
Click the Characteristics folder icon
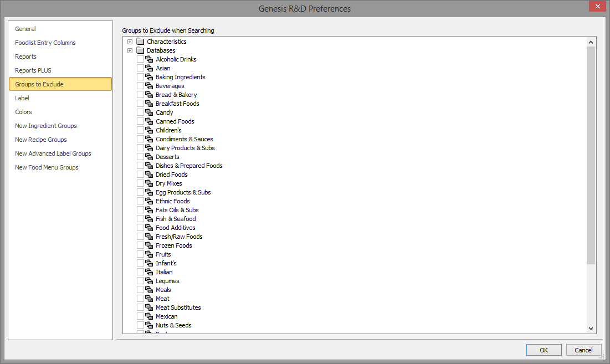point(140,42)
